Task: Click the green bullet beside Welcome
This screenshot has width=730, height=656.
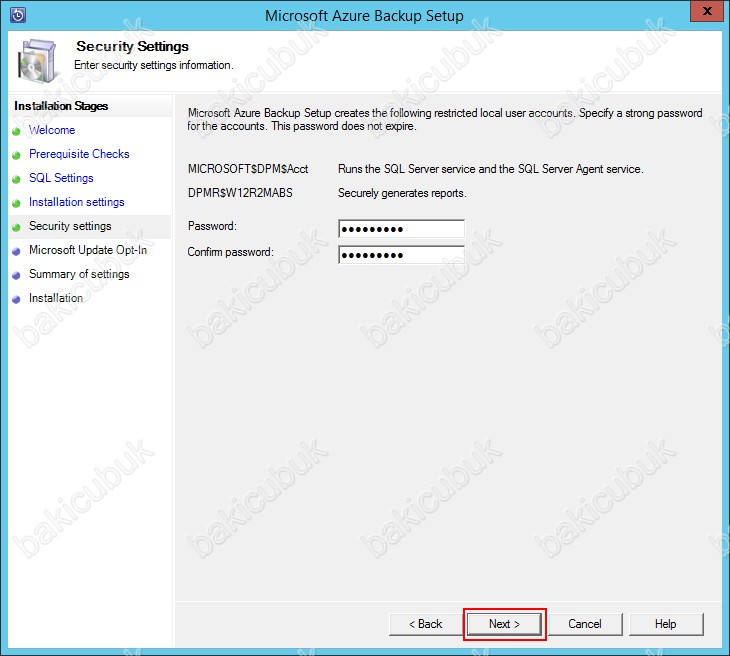Action: (x=16, y=131)
